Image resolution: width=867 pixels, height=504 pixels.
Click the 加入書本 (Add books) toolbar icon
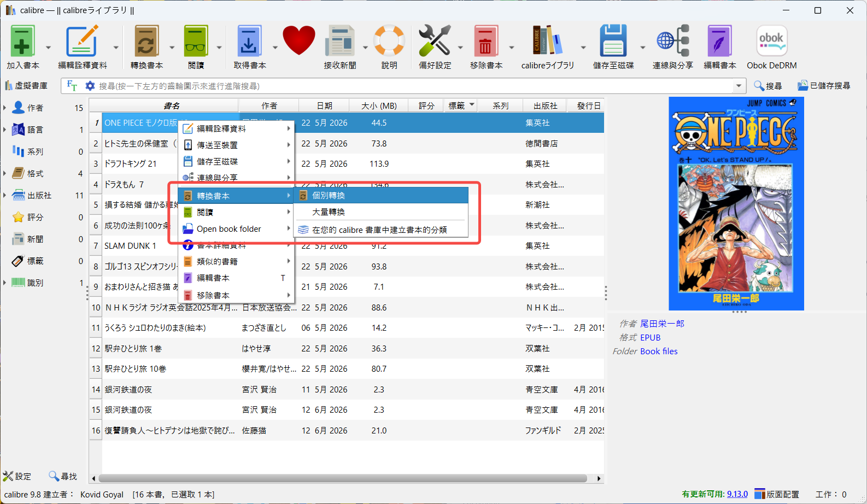point(23,41)
